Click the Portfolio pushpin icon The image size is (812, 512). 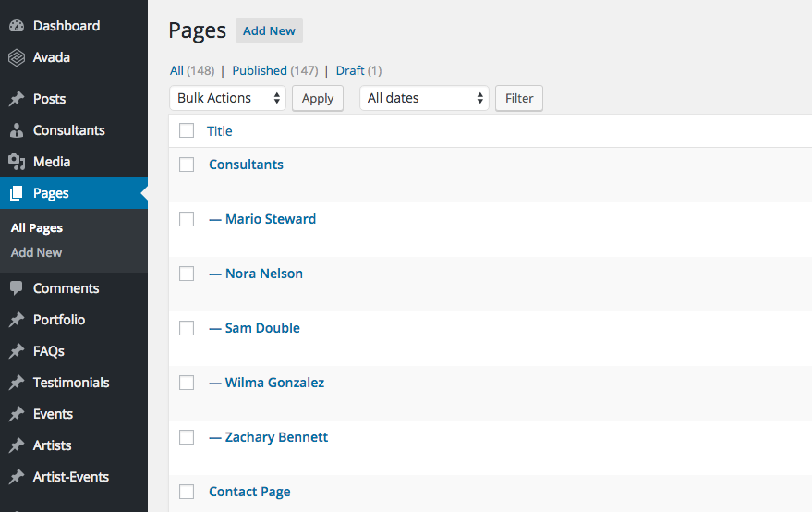(17, 320)
